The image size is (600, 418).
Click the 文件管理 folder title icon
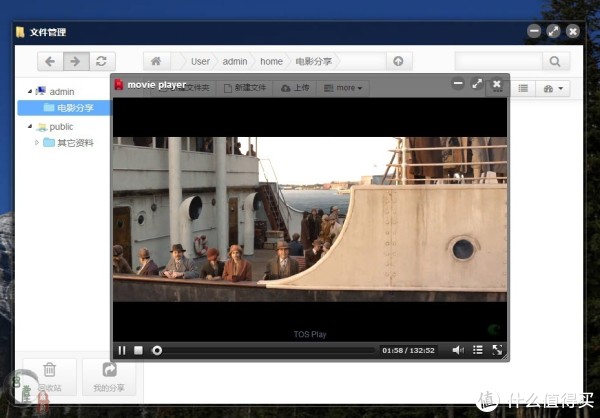[x=20, y=32]
